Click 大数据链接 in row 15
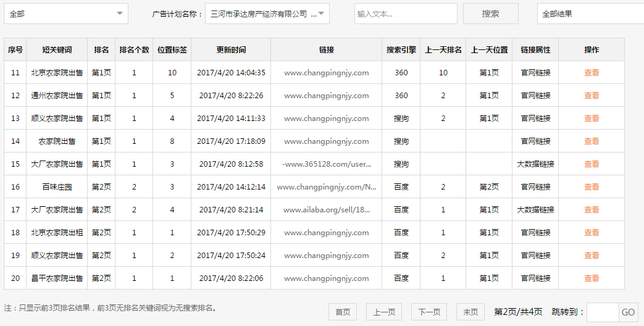This screenshot has width=644, height=326. point(535,164)
